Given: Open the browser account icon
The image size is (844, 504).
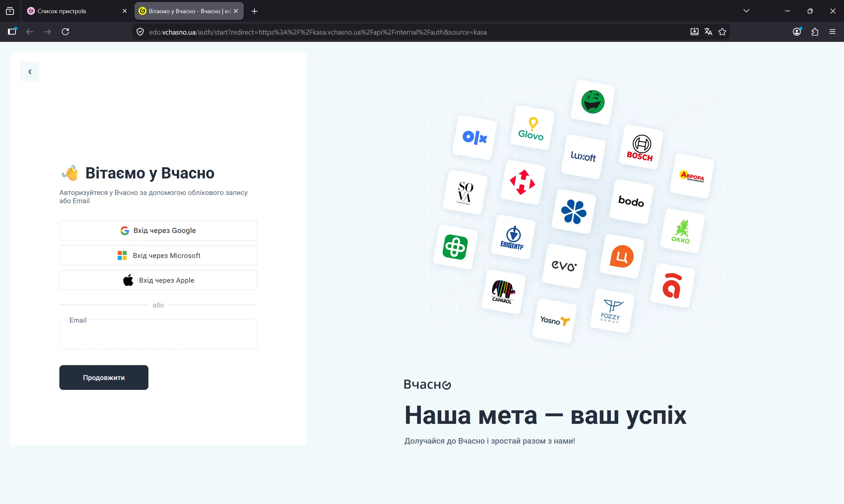Looking at the screenshot, I should click(x=797, y=32).
